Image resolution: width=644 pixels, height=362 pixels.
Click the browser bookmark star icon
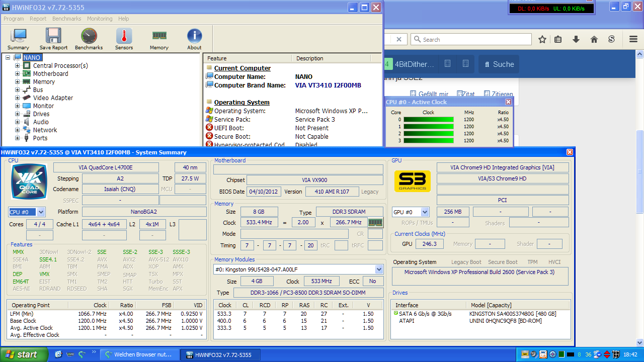542,39
